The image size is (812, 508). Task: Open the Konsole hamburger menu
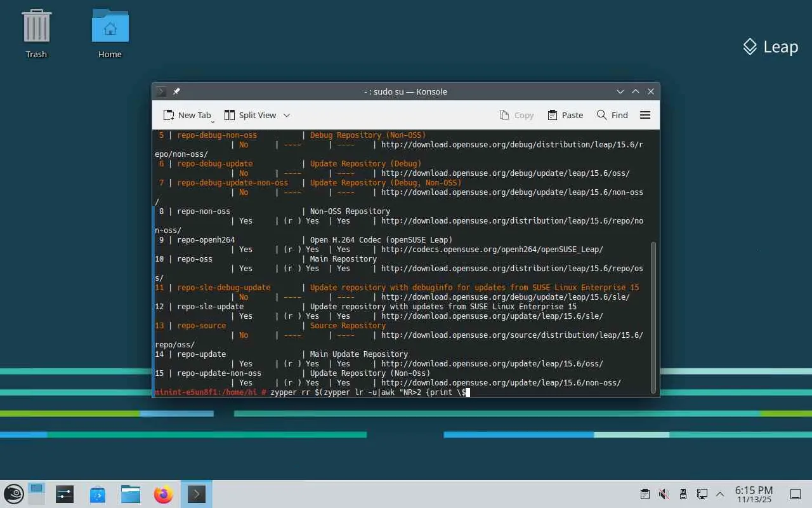pos(645,115)
